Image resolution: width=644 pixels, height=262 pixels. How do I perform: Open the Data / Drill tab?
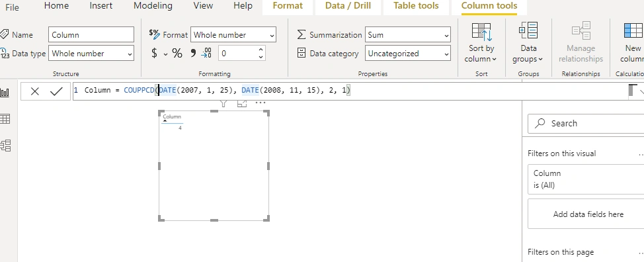(x=348, y=6)
